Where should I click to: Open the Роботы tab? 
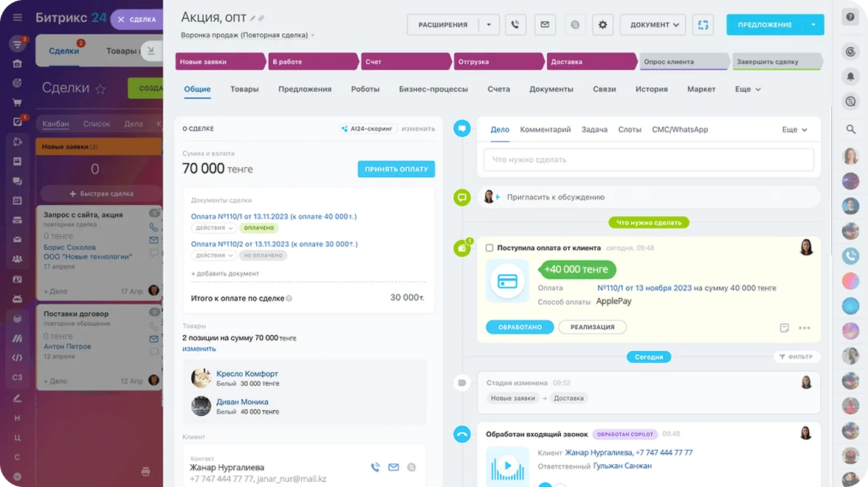click(365, 89)
